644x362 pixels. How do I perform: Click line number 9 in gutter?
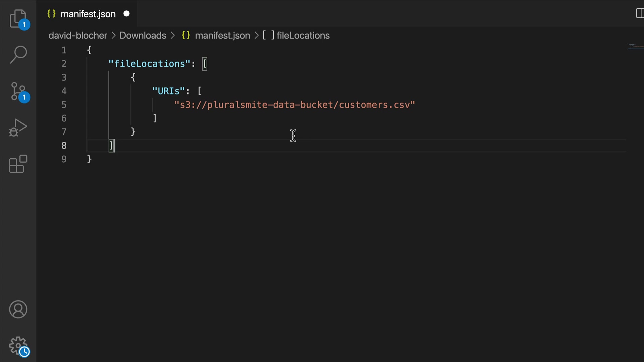pyautogui.click(x=64, y=159)
